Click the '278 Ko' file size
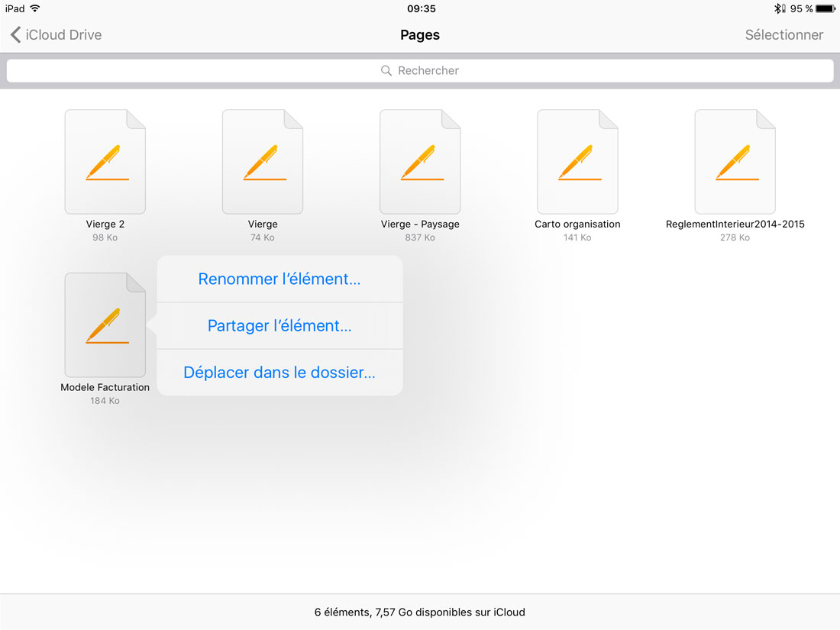This screenshot has height=630, width=840. click(735, 237)
